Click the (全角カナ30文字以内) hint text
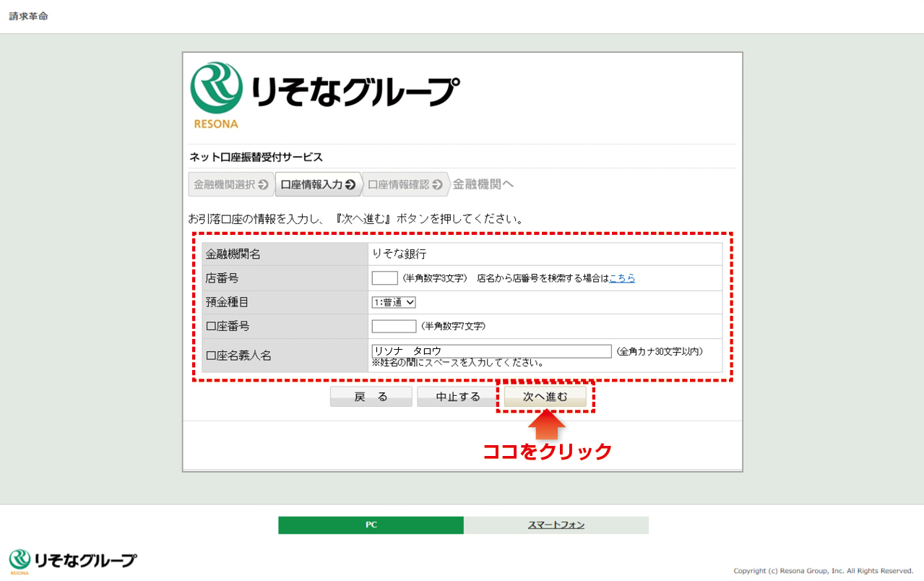Screen dimensions: 924x581 point(660,351)
